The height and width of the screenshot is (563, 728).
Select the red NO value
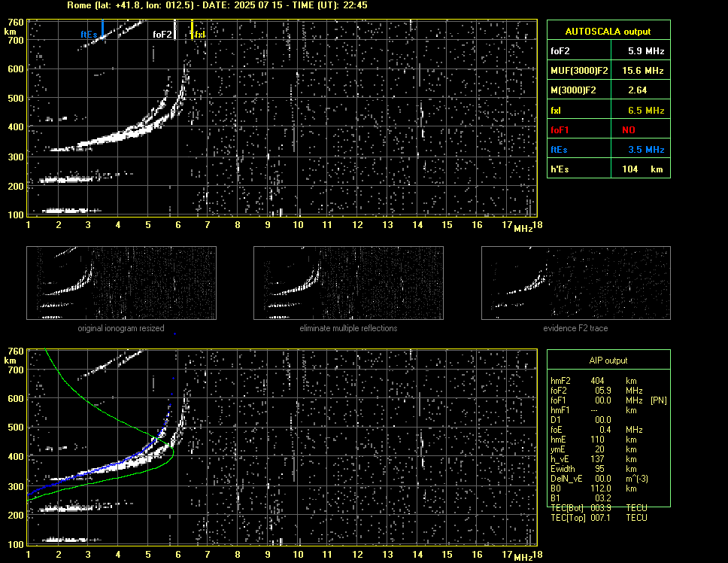point(629,130)
